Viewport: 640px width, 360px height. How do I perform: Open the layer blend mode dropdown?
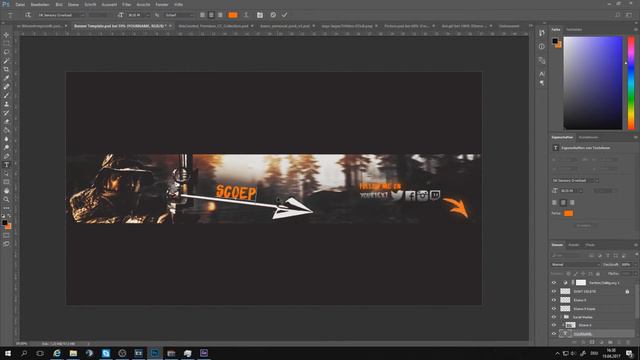point(576,264)
